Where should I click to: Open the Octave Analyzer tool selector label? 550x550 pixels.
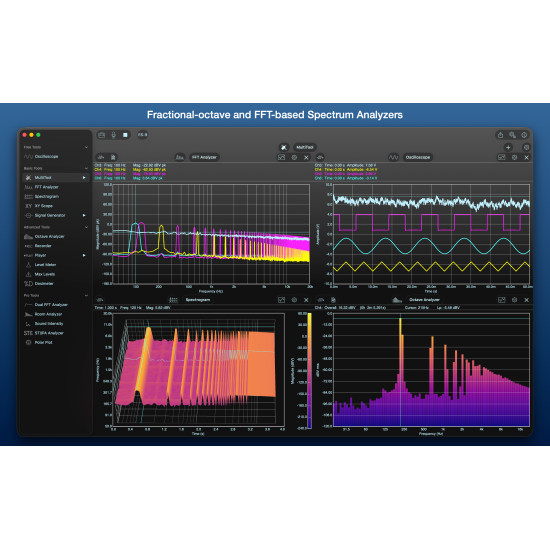(424, 300)
